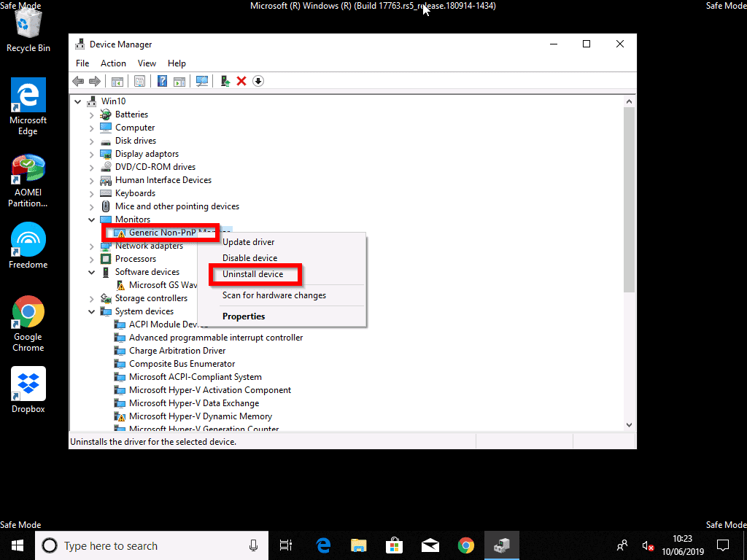Open the Recycle Bin desktop icon
Viewport: 747px width, 560px height.
click(28, 30)
